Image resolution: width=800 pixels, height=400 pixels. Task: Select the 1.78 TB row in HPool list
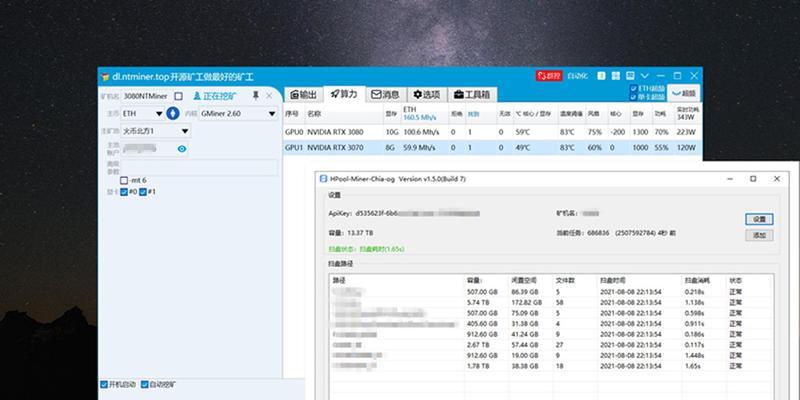click(x=551, y=366)
